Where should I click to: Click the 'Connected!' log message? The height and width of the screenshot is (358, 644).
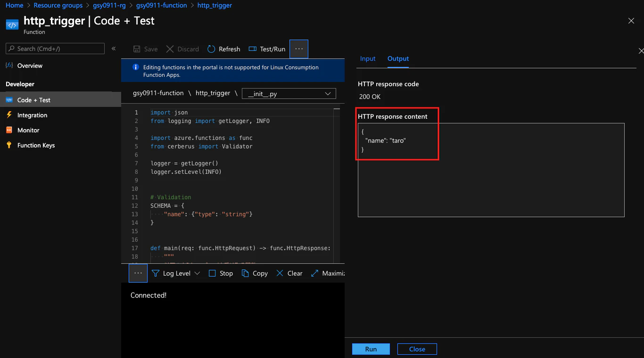tap(149, 295)
